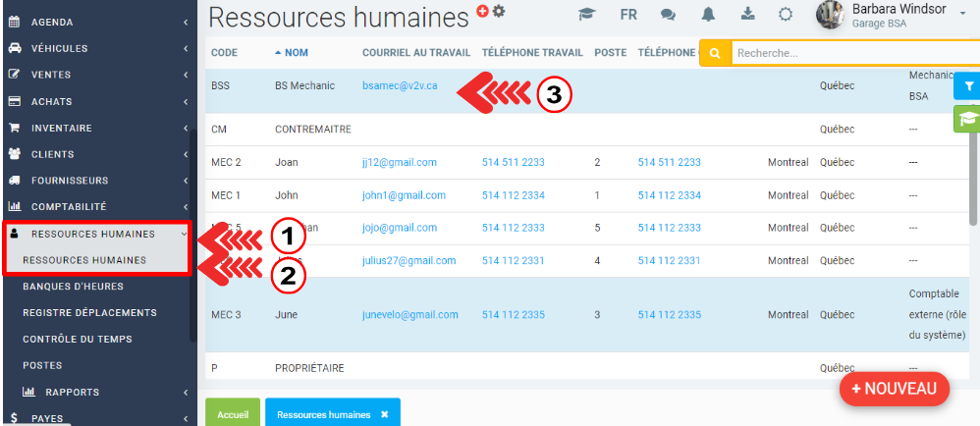
Task: Click the blue filter funnel icon
Action: click(968, 86)
